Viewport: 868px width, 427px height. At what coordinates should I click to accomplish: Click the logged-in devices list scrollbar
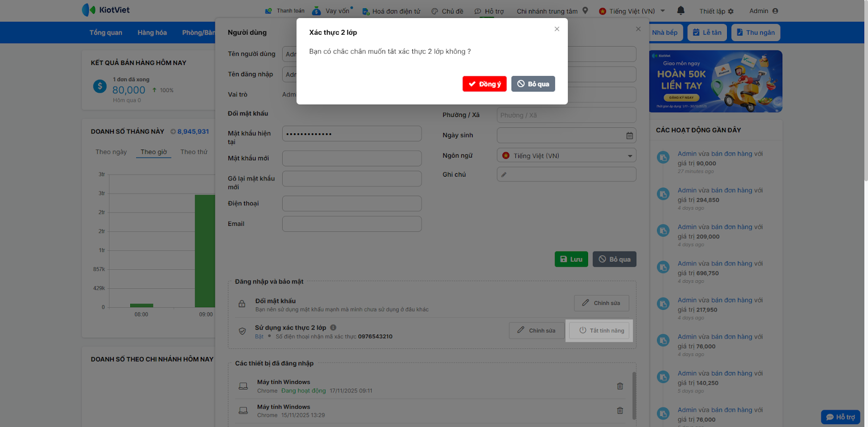(x=634, y=396)
